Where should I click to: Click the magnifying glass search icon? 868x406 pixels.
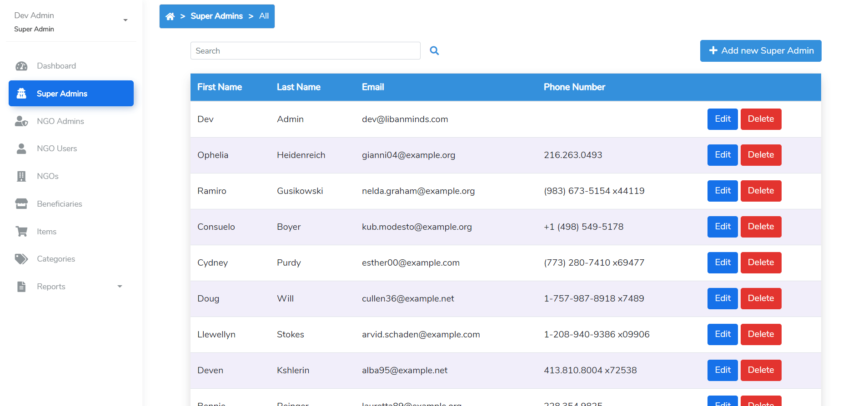click(434, 51)
